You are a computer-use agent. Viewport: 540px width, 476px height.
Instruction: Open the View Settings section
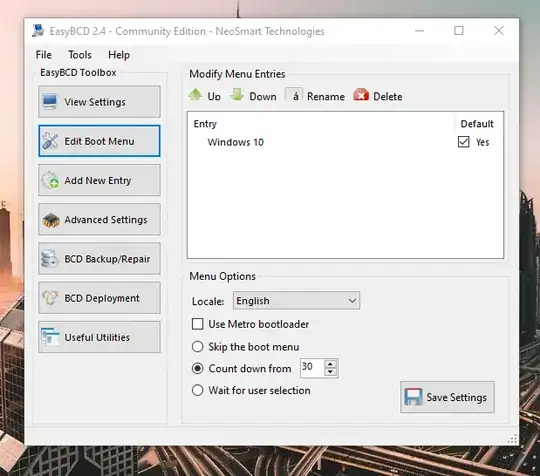(x=99, y=102)
